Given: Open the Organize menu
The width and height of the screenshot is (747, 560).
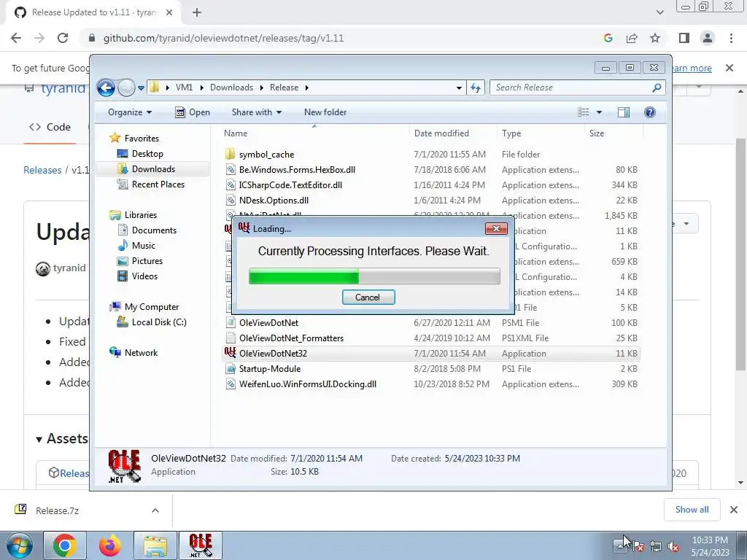Looking at the screenshot, I should (130, 112).
